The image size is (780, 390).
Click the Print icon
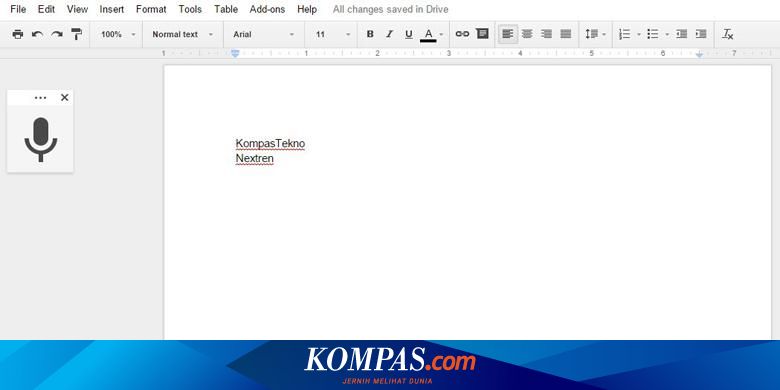coord(18,34)
